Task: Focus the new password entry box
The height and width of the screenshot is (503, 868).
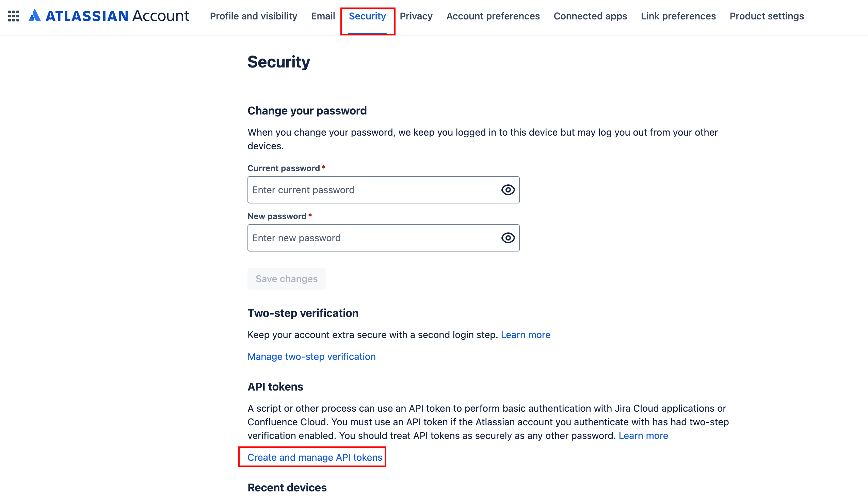Action: point(361,238)
